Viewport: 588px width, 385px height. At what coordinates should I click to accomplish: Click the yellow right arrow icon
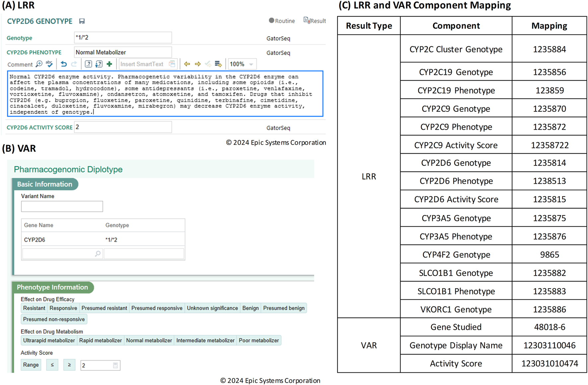click(x=198, y=64)
